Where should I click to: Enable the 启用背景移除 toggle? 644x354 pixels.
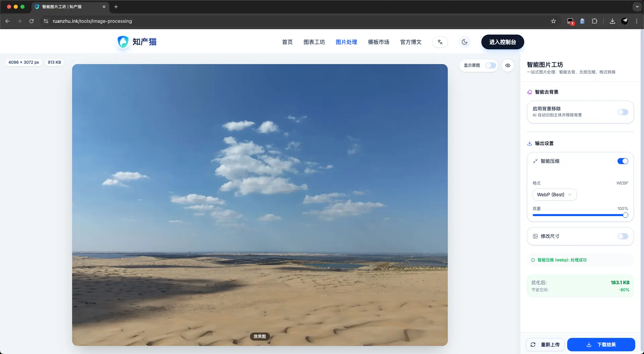[623, 112]
